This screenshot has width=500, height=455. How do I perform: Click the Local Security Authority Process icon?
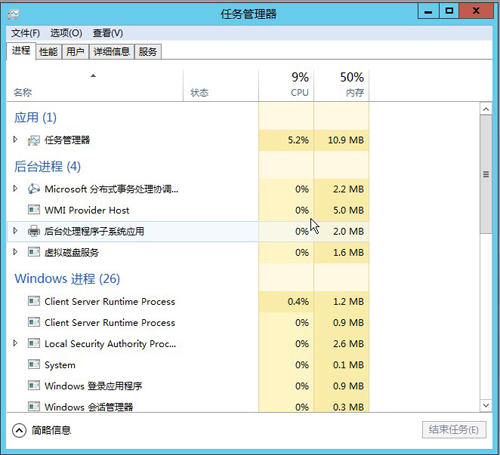coord(34,343)
